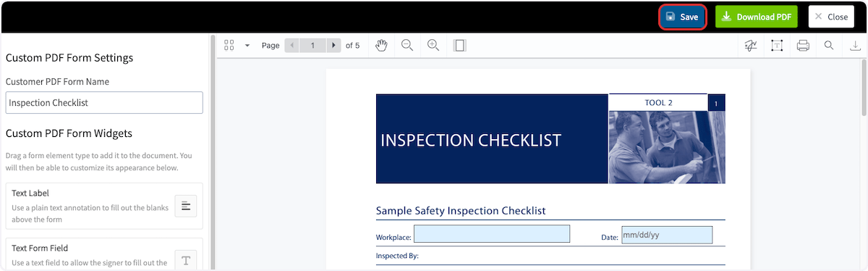The image size is (868, 271).
Task: Go to the previous page arrow
Action: tap(292, 45)
